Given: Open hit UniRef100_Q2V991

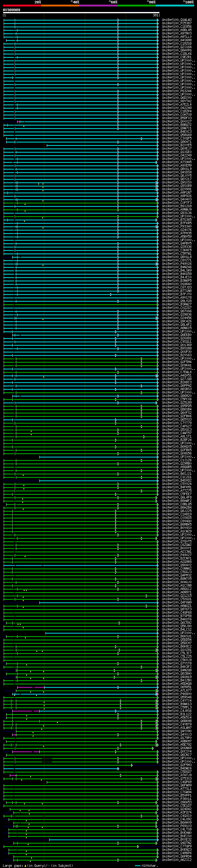Looking at the screenshot, I should click(x=177, y=189).
